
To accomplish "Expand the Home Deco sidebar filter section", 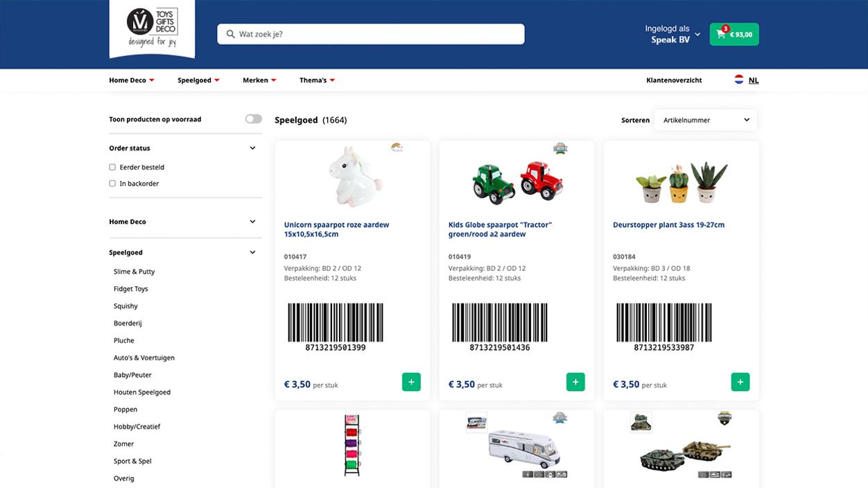I will 252,222.
